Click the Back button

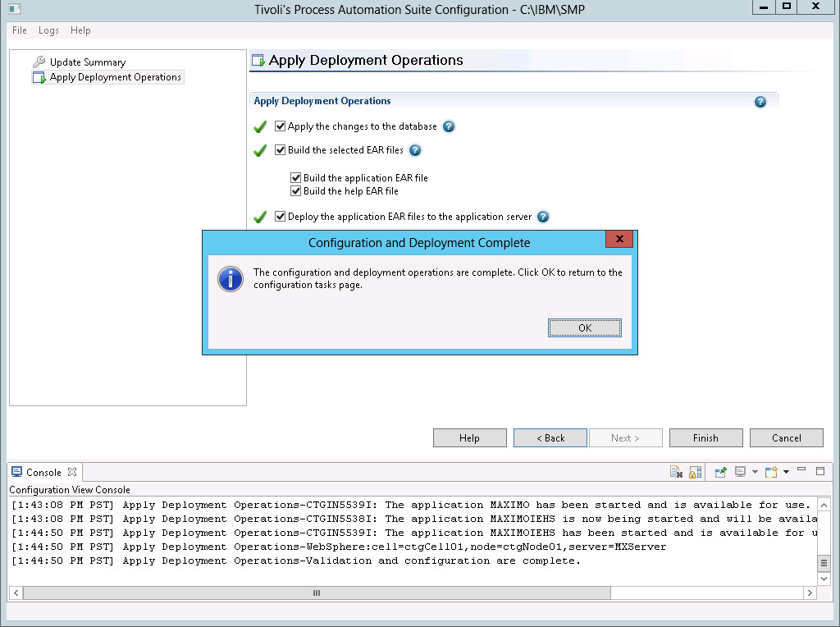coord(550,437)
